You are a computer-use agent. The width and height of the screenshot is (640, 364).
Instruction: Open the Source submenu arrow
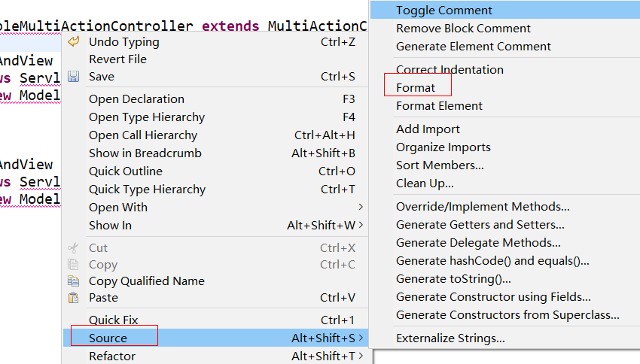[x=361, y=338]
